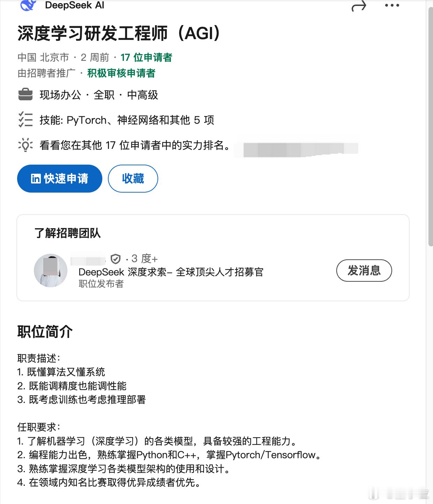Click the skills checklist icon
The height and width of the screenshot is (504, 433).
click(25, 120)
